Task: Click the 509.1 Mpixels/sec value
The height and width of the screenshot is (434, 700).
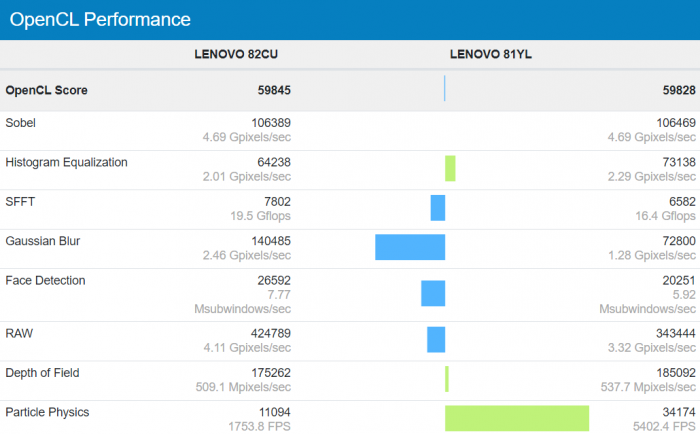Action: (x=243, y=387)
